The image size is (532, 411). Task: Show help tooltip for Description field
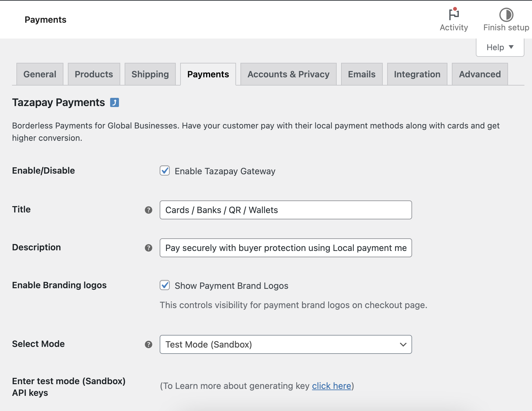point(149,248)
